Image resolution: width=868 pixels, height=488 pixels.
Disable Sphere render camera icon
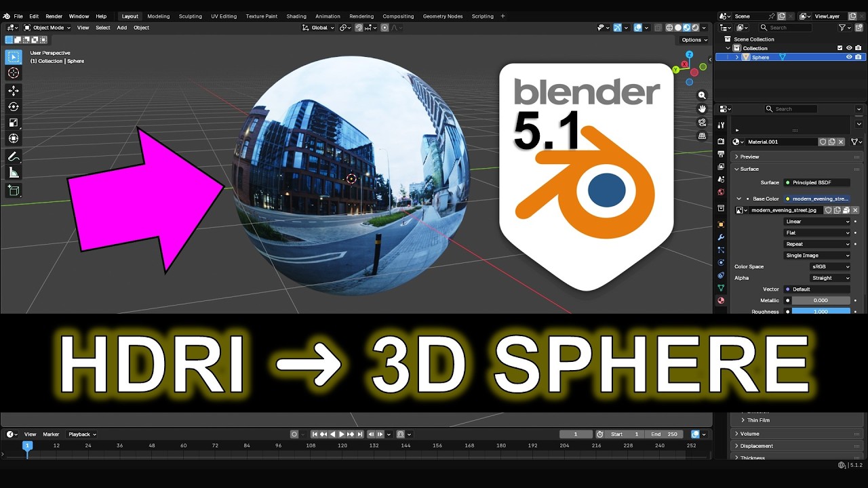coord(858,57)
